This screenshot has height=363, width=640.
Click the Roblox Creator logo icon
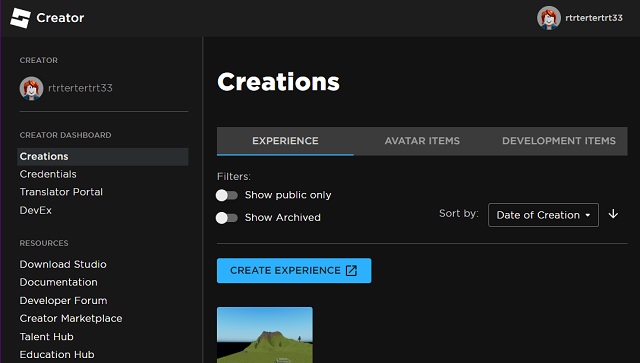coord(20,18)
